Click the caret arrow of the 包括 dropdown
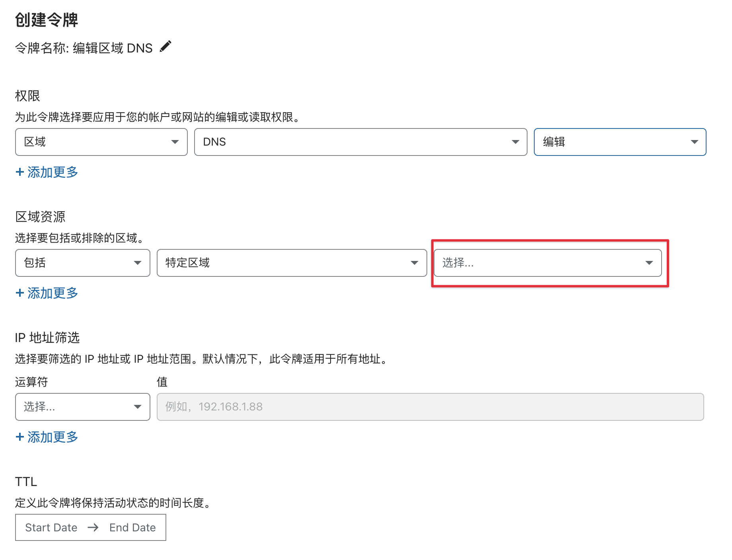This screenshot has height=560, width=732. pyautogui.click(x=138, y=263)
